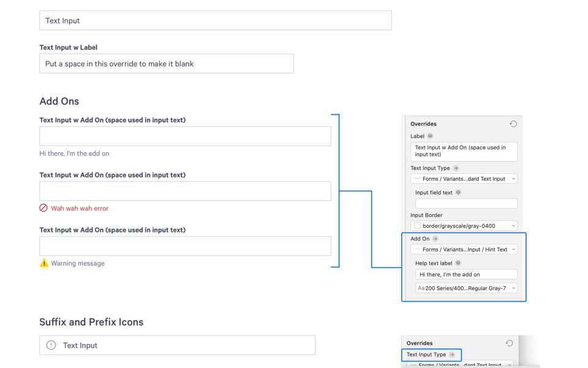This screenshot has width=588, height=368.
Task: Click the Label override text box
Action: pyautogui.click(x=464, y=151)
